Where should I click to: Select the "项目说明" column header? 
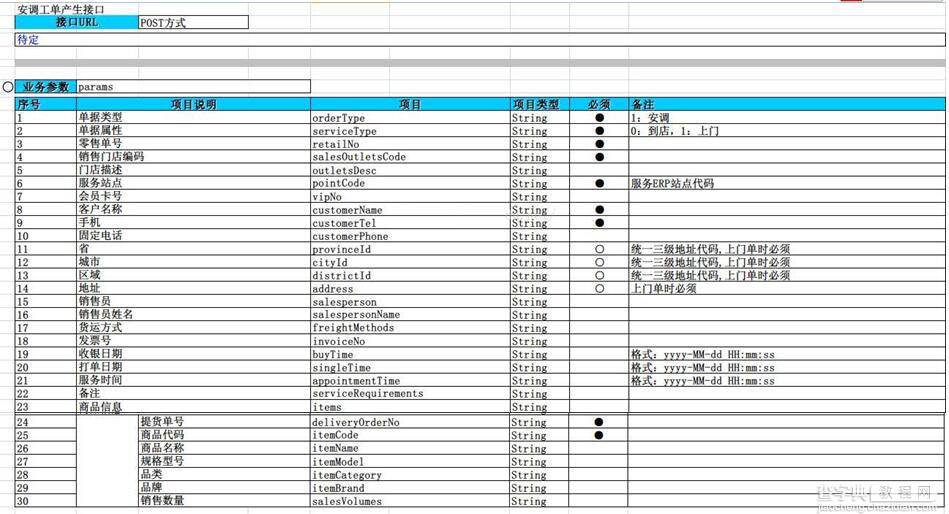pos(193,104)
